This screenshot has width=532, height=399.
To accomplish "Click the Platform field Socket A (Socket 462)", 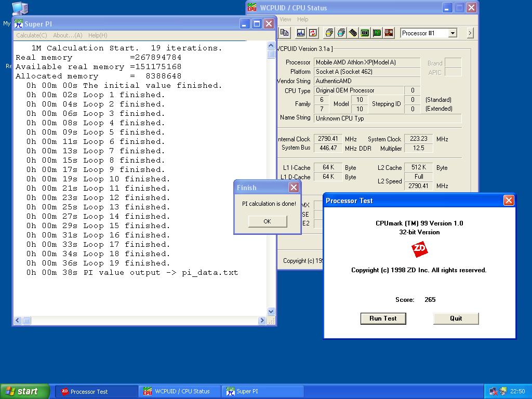I will click(x=367, y=72).
